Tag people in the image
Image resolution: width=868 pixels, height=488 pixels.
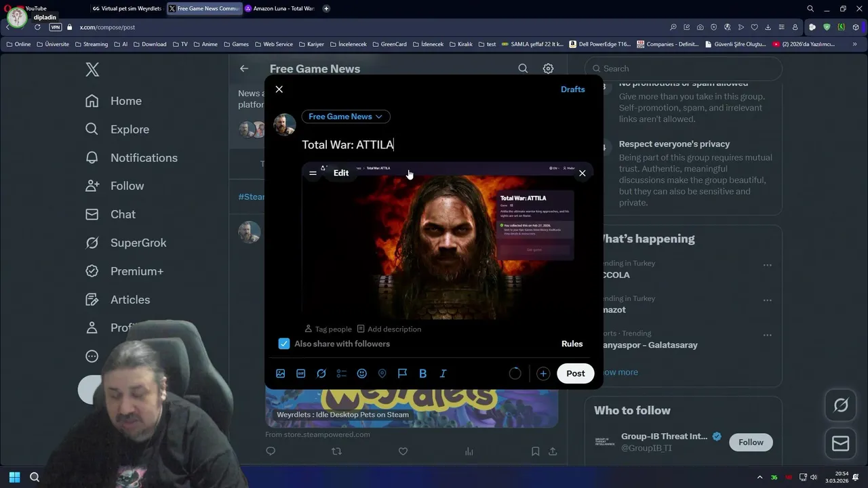pyautogui.click(x=328, y=329)
